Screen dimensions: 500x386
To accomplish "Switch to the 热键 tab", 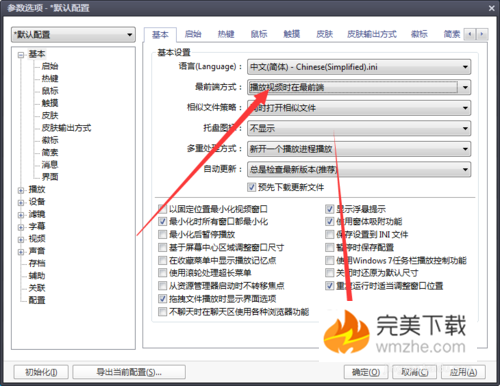I will tap(226, 34).
